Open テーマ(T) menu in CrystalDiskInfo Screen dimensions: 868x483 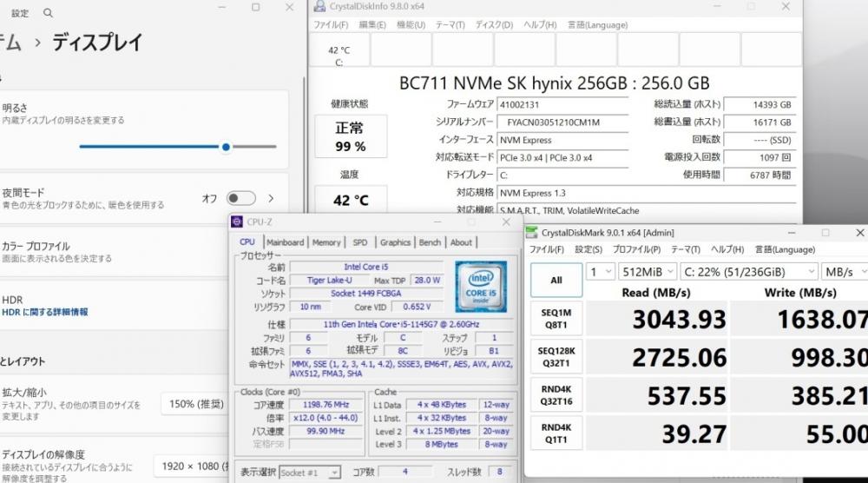450,25
